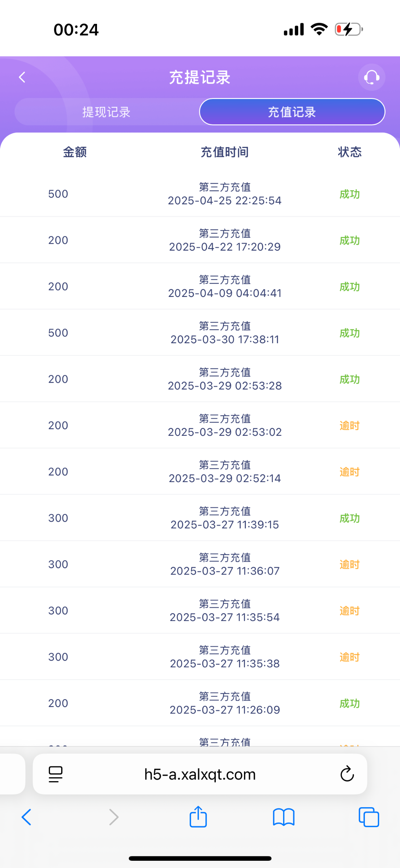Tap the 充值时间 column header

(224, 152)
